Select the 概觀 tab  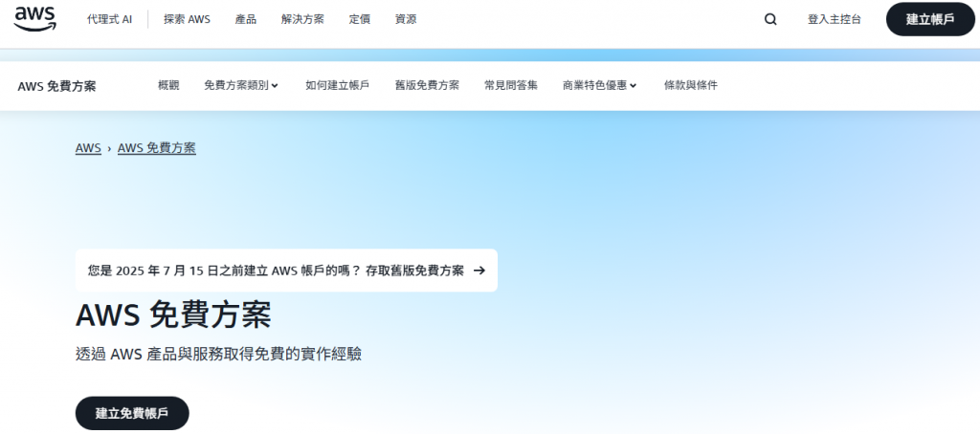[168, 85]
